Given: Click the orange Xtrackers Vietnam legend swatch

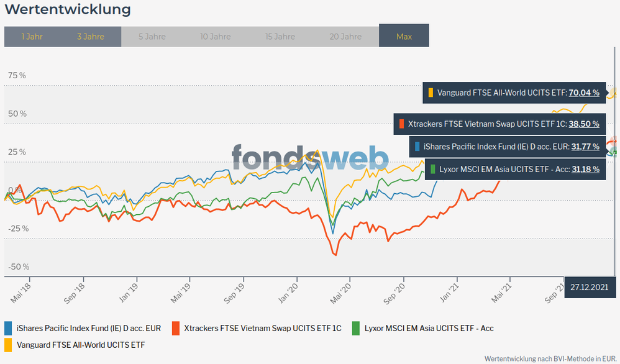Looking at the screenshot, I should point(176,329).
